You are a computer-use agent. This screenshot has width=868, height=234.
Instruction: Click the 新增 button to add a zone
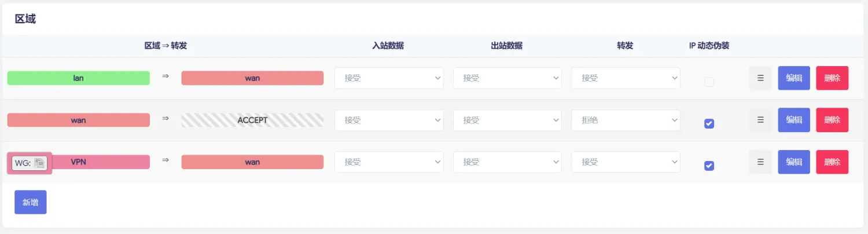(x=30, y=202)
